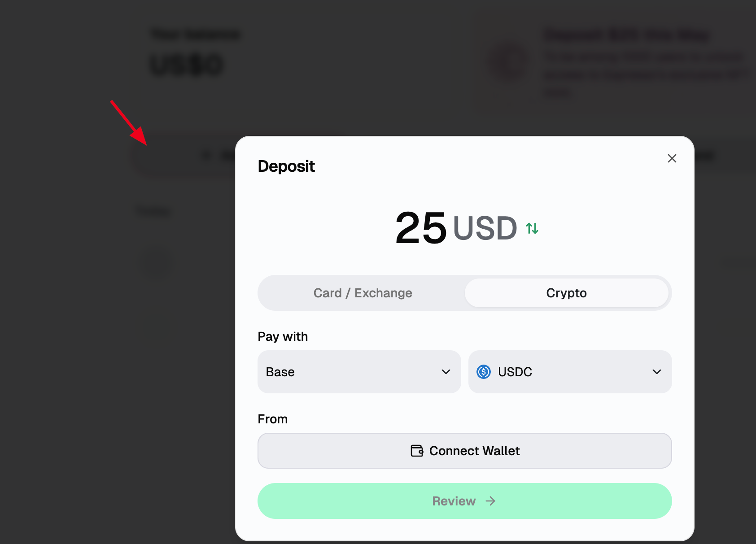Image resolution: width=756 pixels, height=544 pixels.
Task: Select the Crypto tab
Action: pyautogui.click(x=566, y=293)
